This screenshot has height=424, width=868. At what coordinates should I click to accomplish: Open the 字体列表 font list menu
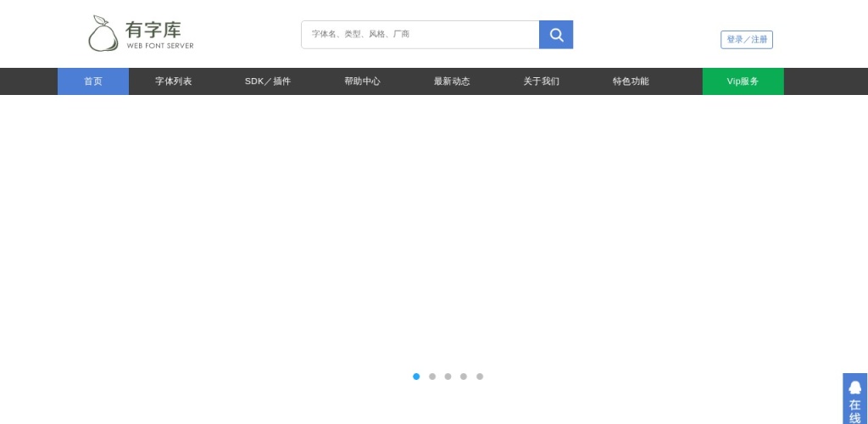click(x=174, y=81)
